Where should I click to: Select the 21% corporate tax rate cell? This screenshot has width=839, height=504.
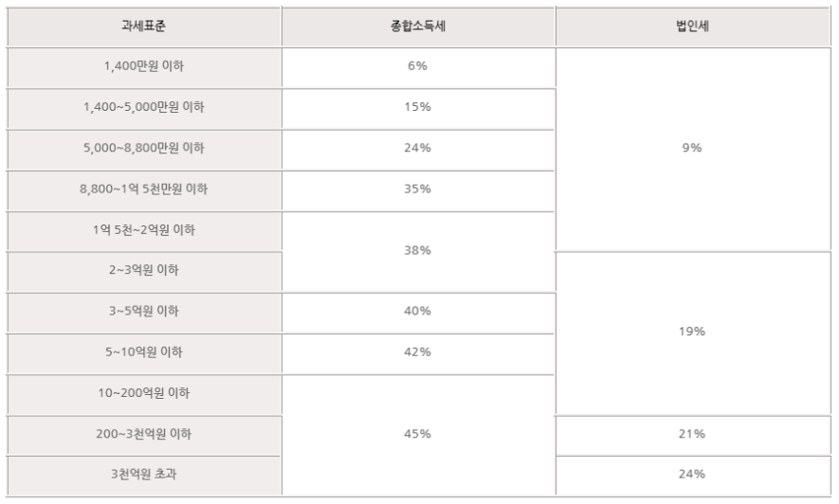[x=691, y=434]
